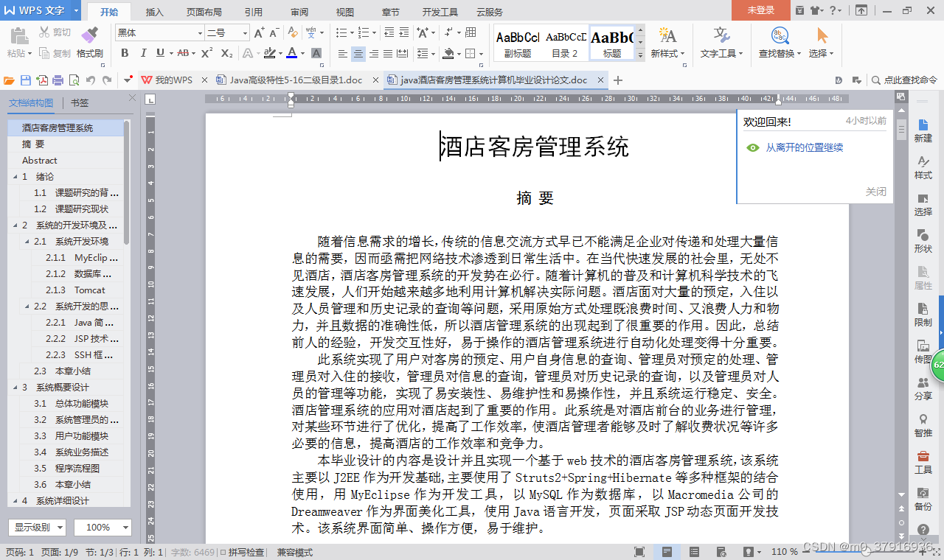This screenshot has height=560, width=944.
Task: Click the Save disk icon in quick toolbar
Action: [26, 80]
